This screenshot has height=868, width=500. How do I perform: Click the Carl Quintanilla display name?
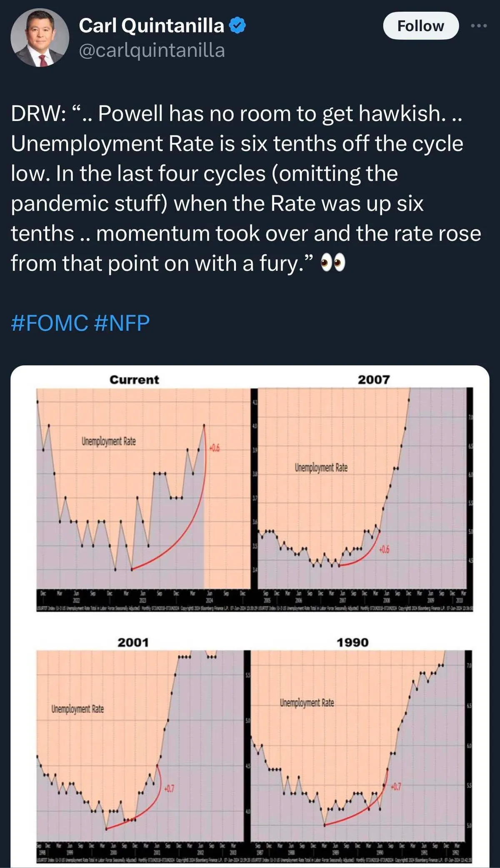pyautogui.click(x=152, y=26)
